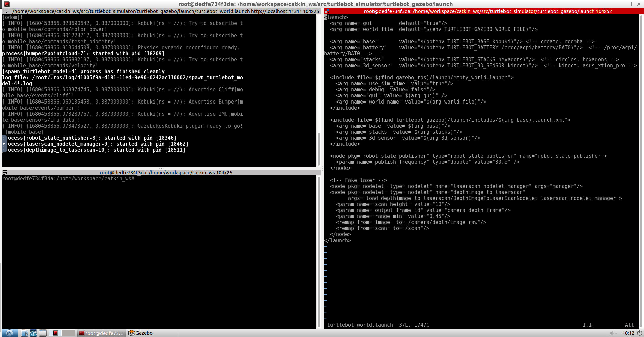Click the output_frame_id param line
This screenshot has width=644, height=337.
coord(423,210)
